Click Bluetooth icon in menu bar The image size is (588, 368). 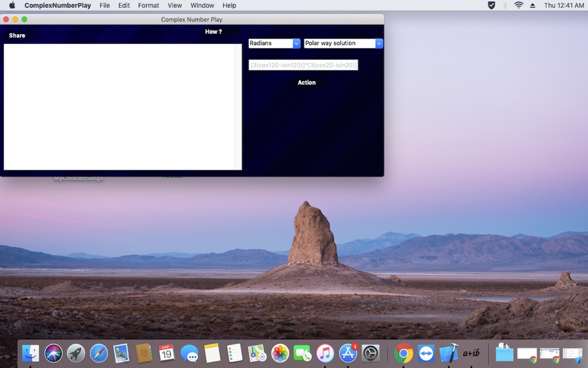click(x=505, y=5)
